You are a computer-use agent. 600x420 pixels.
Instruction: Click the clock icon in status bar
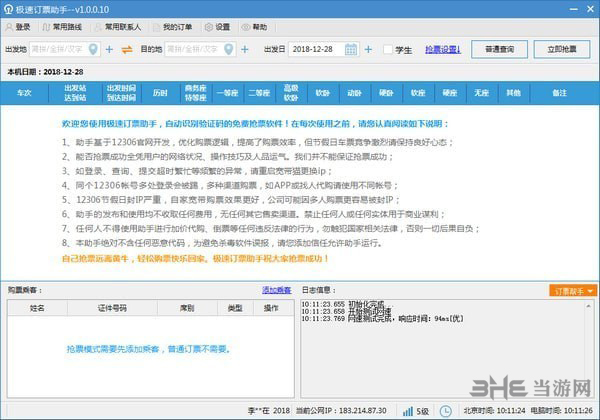point(445,411)
